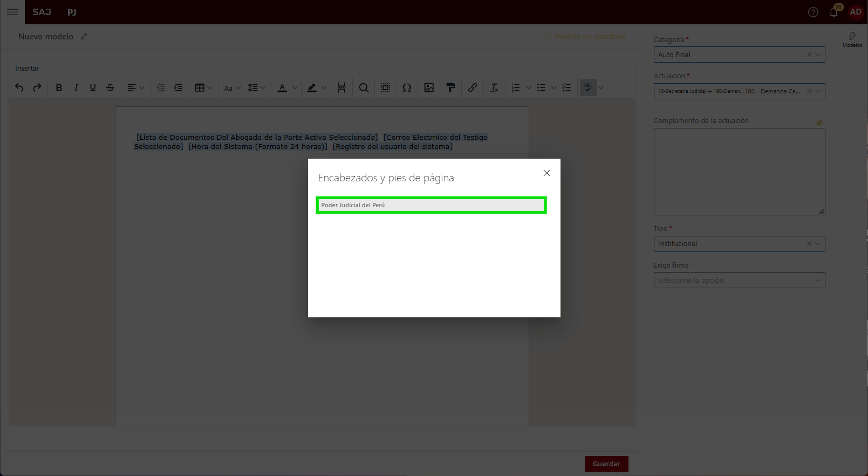Toggle strikethrough text formatting
Viewport: 868px width, 476px height.
click(x=110, y=87)
